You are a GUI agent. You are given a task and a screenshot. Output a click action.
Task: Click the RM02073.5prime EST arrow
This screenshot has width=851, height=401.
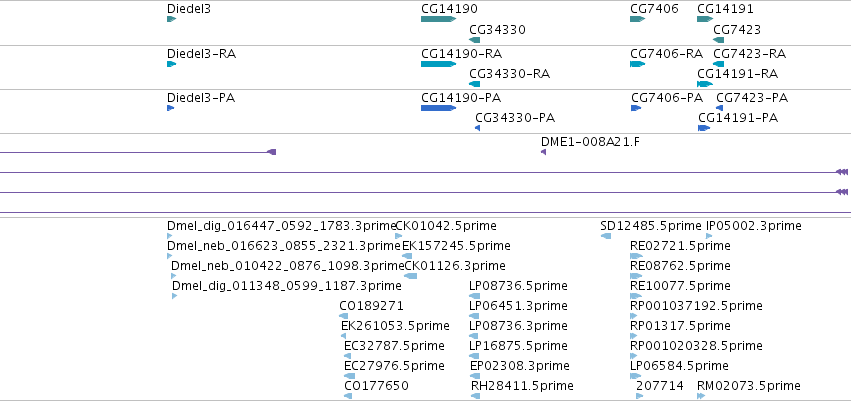(x=702, y=396)
